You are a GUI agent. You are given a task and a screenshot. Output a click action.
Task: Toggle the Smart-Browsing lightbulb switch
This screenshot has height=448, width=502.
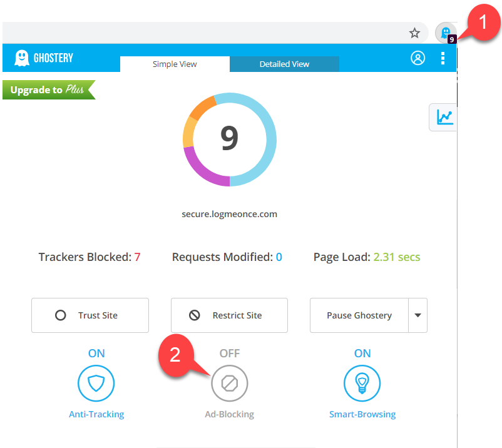(x=362, y=384)
